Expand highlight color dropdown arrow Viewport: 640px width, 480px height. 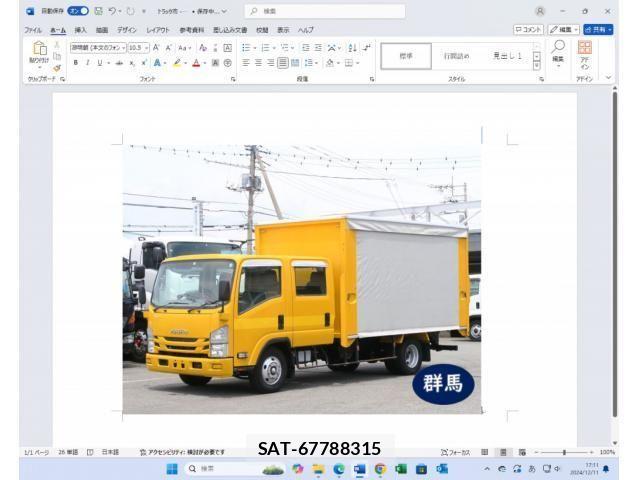(185, 63)
